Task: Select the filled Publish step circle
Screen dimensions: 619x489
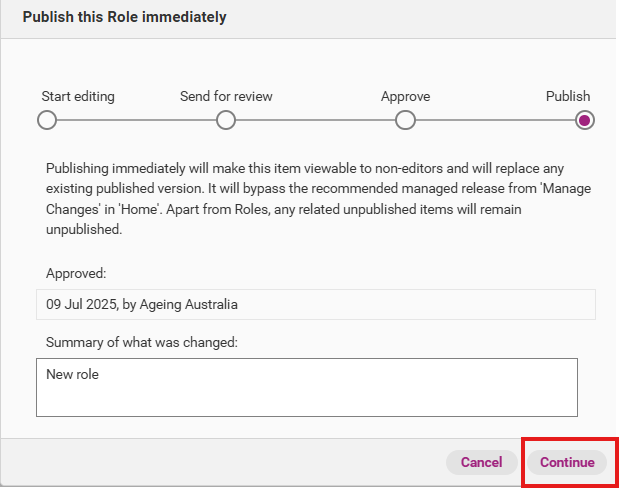Action: pos(585,120)
